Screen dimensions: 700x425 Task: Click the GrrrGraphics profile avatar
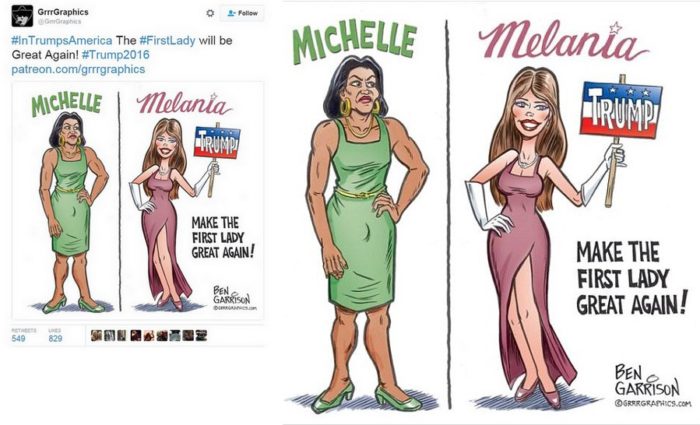(x=22, y=16)
